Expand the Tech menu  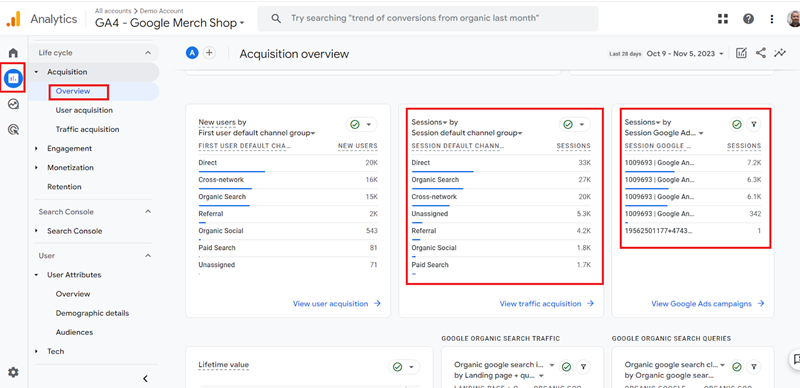tap(56, 351)
